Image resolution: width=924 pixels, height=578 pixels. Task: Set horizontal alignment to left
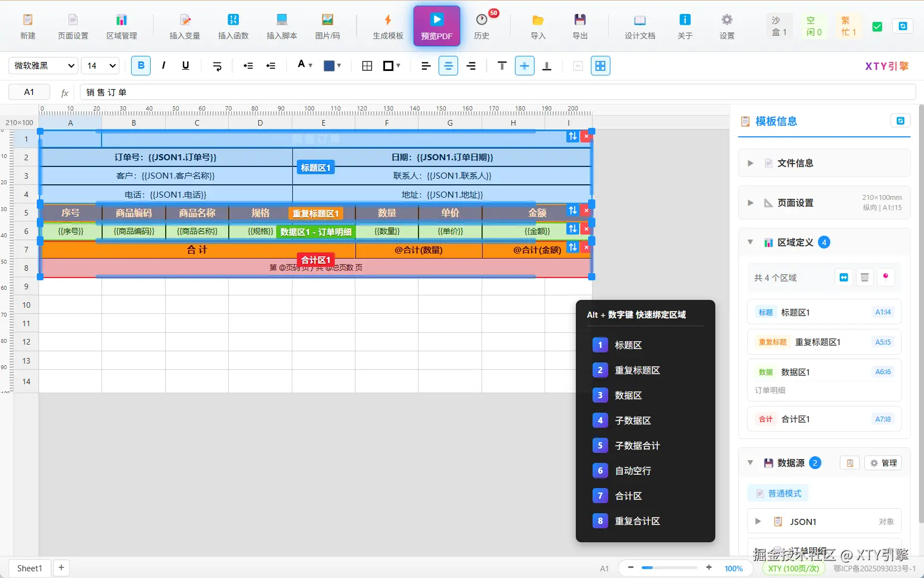pos(426,66)
